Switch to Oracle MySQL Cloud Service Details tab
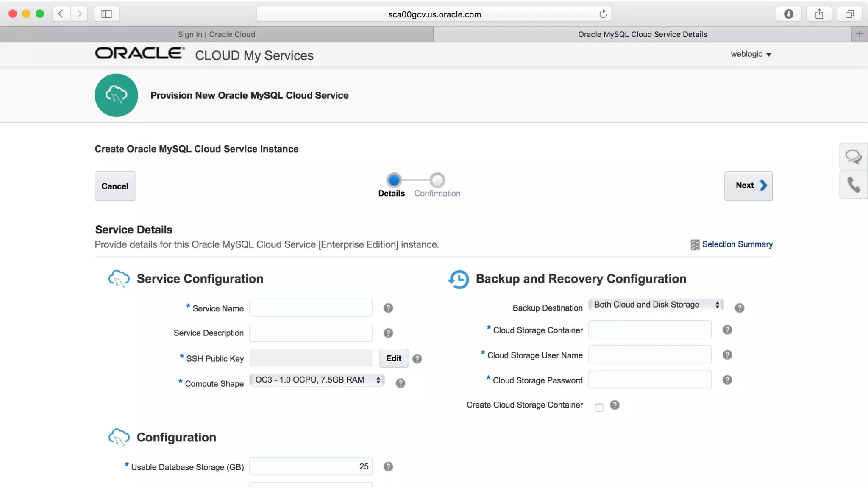Image resolution: width=868 pixels, height=488 pixels. tap(642, 34)
